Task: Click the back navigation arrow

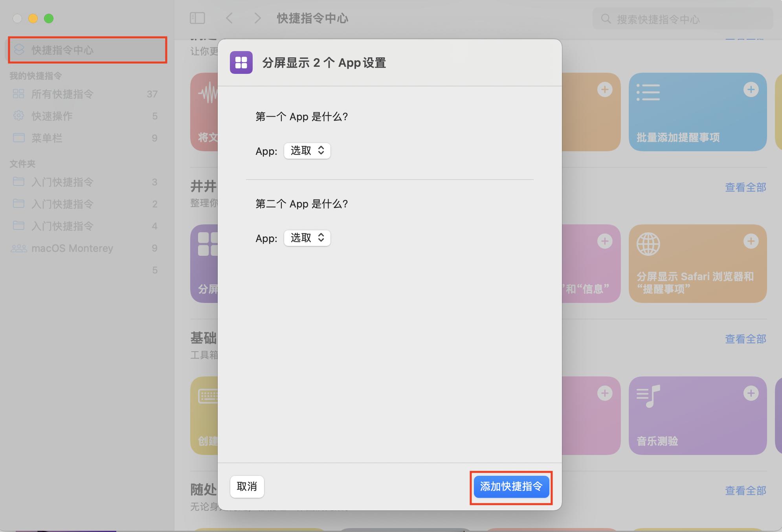Action: (230, 18)
